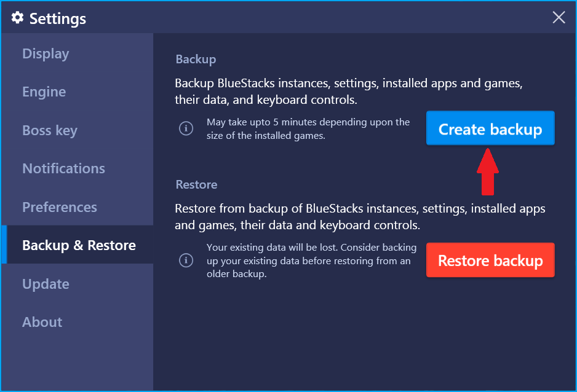Open the Display settings tab
The image size is (577, 392).
point(78,53)
